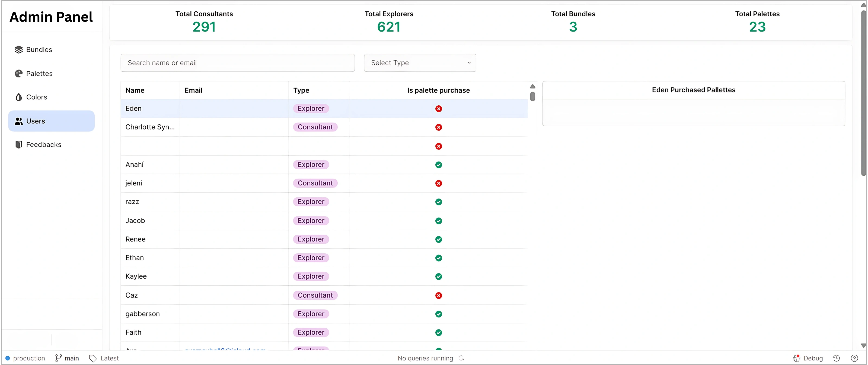Click Eden's red palette purchase status icon
This screenshot has width=868, height=365.
(438, 109)
